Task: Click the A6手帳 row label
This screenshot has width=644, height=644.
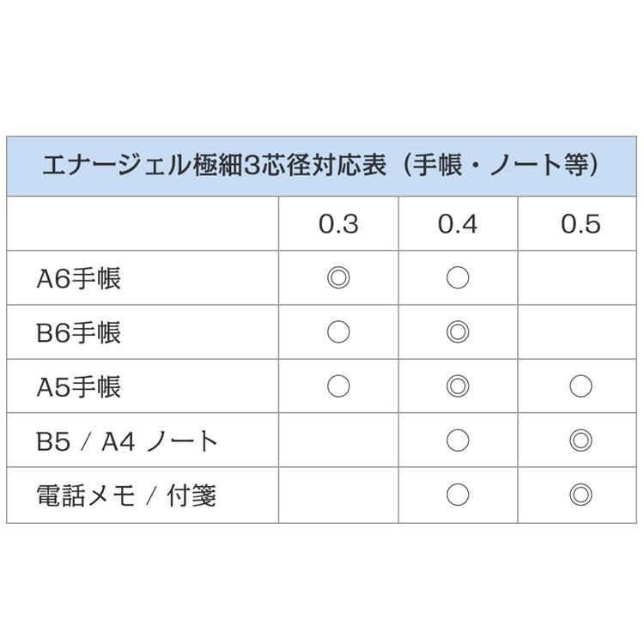Action: [78, 278]
